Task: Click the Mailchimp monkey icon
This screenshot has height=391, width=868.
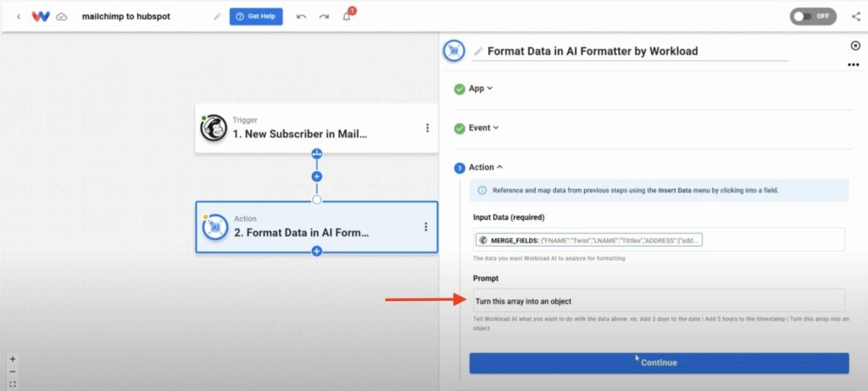Action: coord(214,128)
